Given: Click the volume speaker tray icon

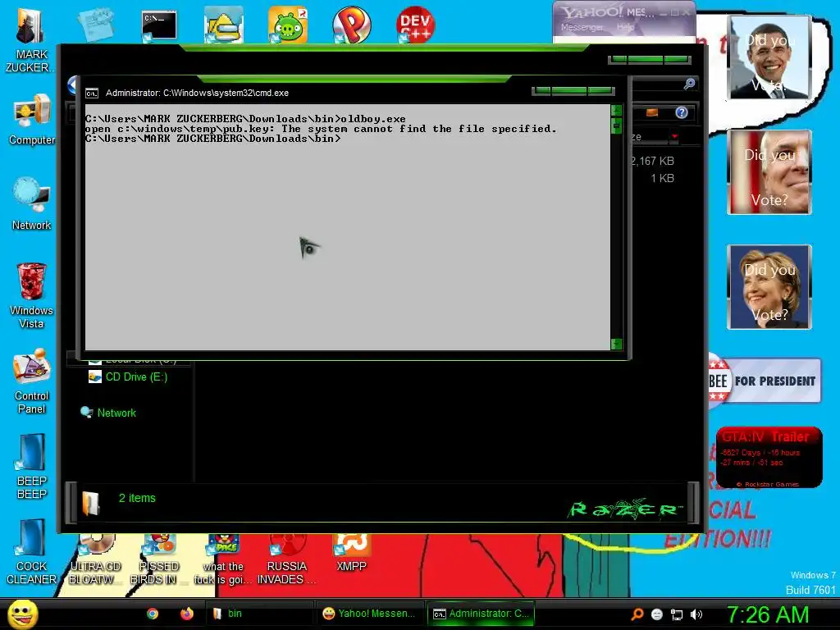Looking at the screenshot, I should [696, 614].
